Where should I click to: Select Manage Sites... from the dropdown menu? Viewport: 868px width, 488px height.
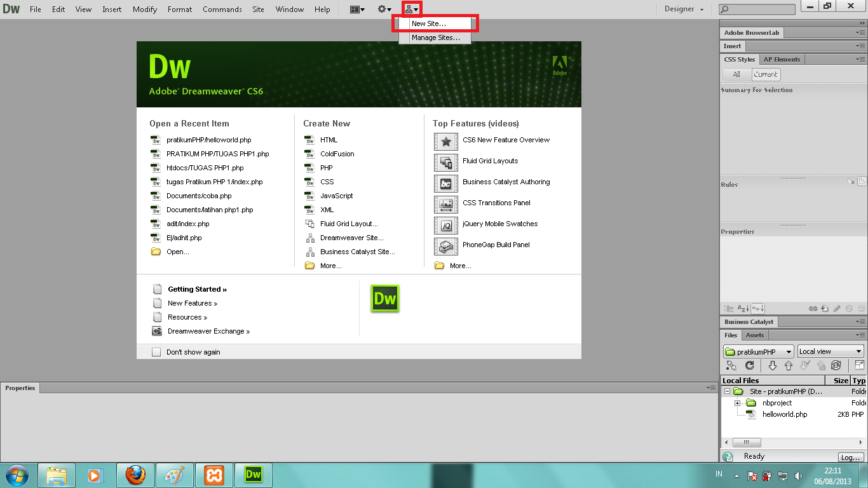pyautogui.click(x=435, y=37)
